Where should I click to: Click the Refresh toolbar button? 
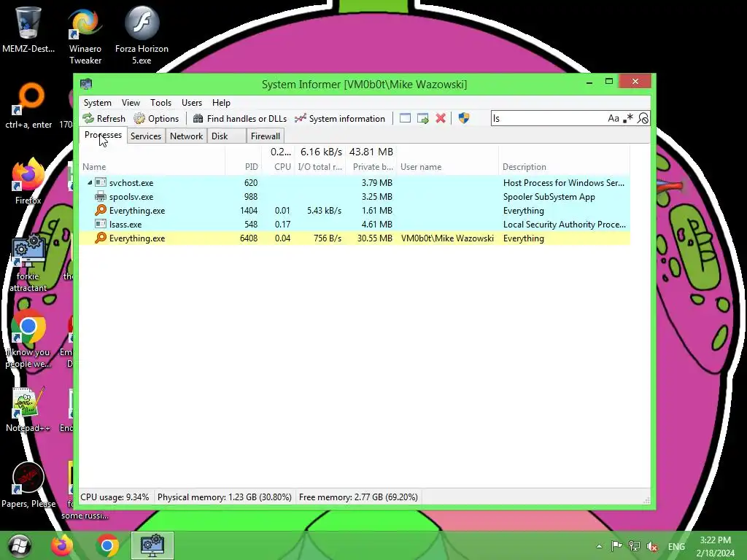(x=104, y=119)
